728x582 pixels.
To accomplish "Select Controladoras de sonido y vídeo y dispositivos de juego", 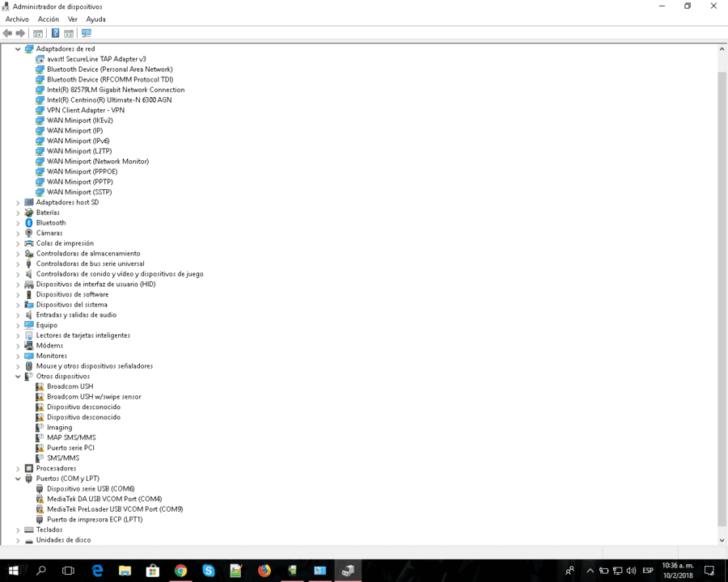I will tap(120, 274).
